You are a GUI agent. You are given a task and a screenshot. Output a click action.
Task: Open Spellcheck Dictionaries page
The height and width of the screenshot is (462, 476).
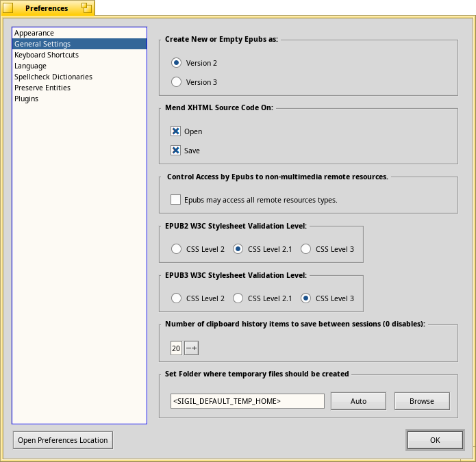point(79,77)
